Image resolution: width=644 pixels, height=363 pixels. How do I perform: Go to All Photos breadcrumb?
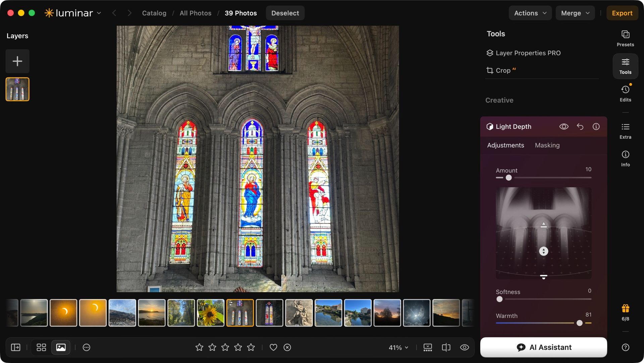click(x=195, y=13)
